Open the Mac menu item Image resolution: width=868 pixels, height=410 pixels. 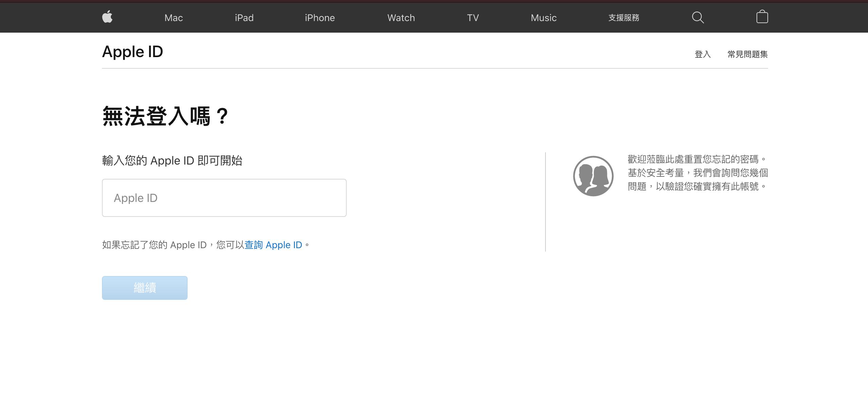point(174,18)
